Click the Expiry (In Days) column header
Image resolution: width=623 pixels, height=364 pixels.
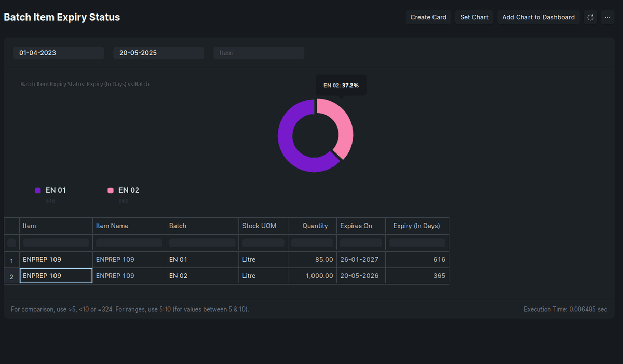point(417,226)
